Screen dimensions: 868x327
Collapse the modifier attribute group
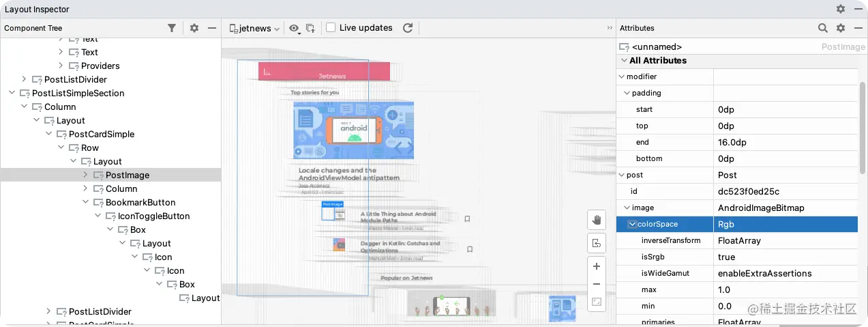pyautogui.click(x=622, y=76)
